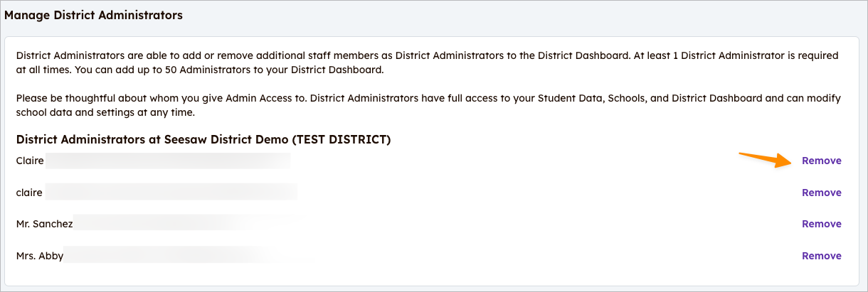868x292 pixels.
Task: Select the capitalized Claire administrator name
Action: tap(30, 161)
